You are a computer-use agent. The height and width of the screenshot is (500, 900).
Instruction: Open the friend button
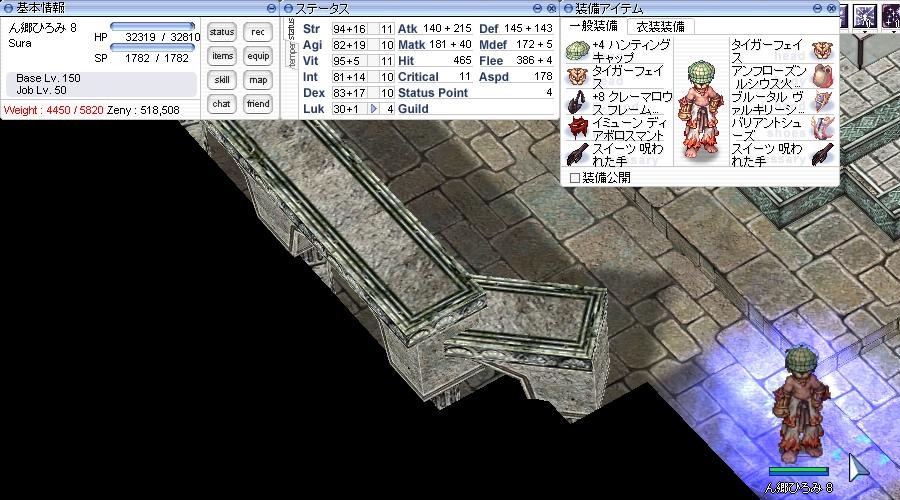(258, 104)
